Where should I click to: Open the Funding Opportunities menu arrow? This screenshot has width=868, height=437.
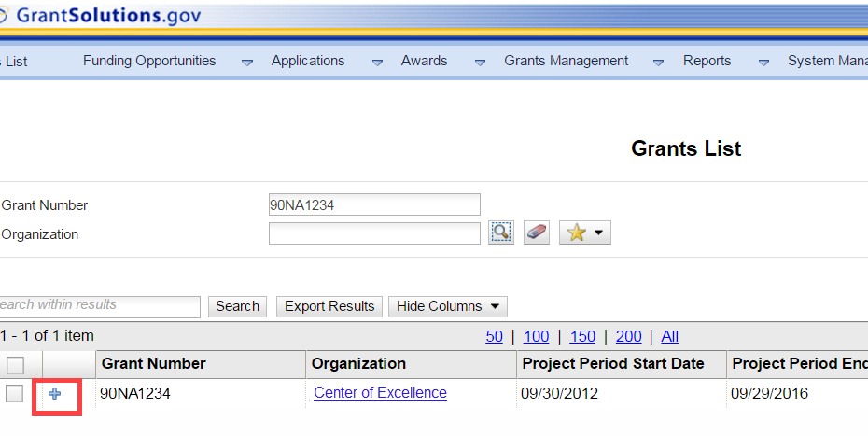tap(247, 63)
